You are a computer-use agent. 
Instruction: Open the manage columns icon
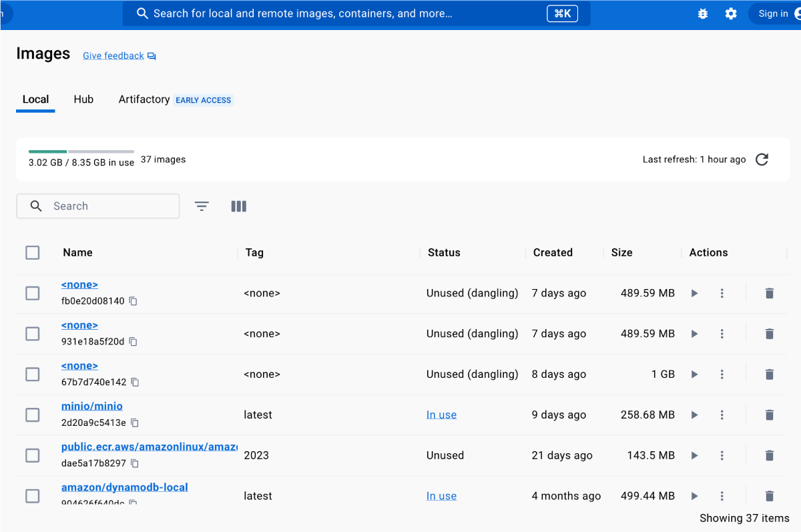(238, 206)
